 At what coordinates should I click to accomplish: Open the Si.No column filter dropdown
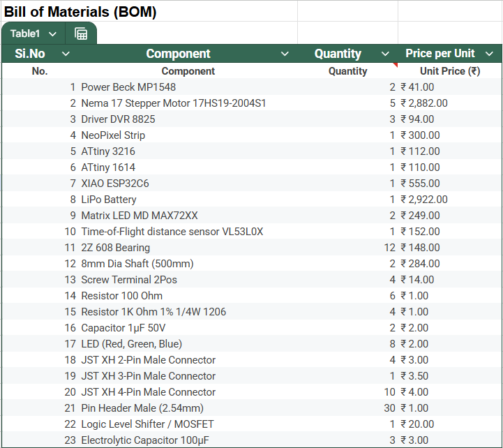click(66, 54)
